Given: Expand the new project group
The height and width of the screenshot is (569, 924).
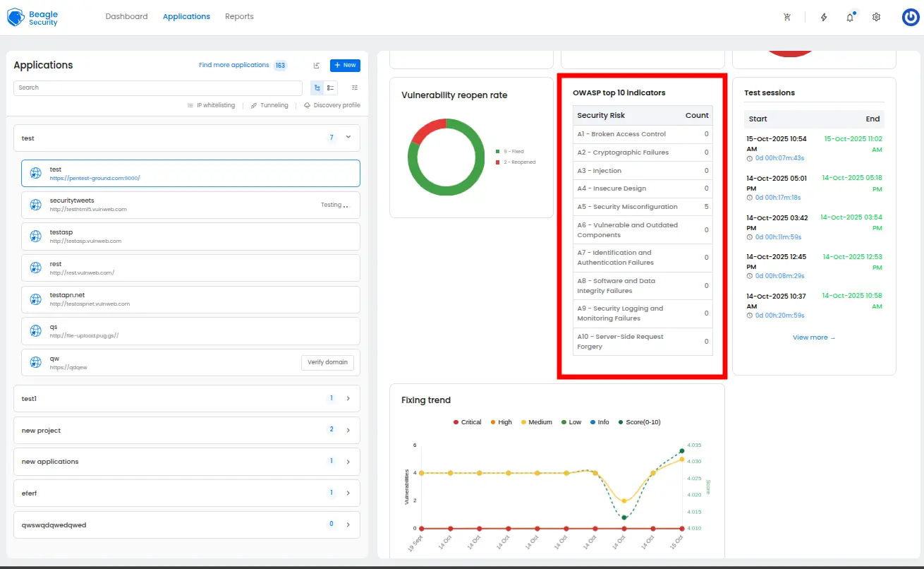Looking at the screenshot, I should coord(347,430).
